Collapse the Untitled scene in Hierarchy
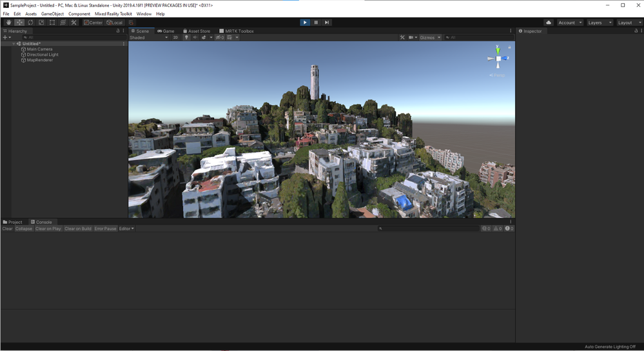Viewport: 644px width, 351px height. (14, 44)
